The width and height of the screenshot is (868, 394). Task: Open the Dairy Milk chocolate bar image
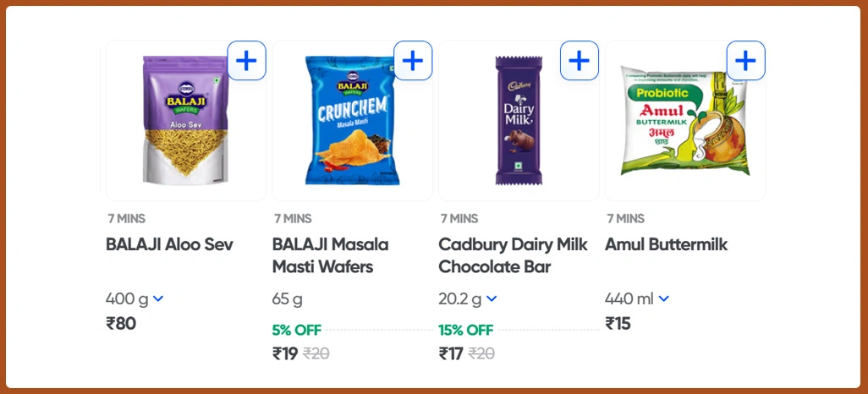pos(518,120)
